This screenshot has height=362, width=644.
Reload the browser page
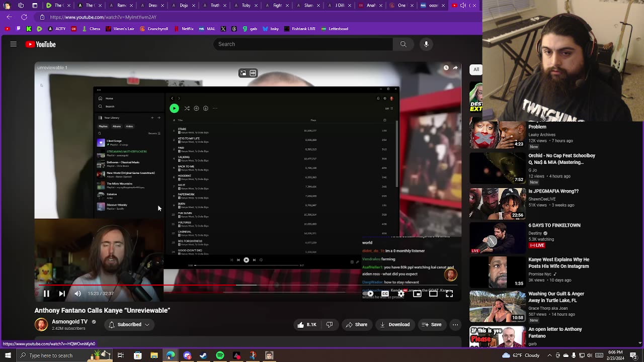pyautogui.click(x=24, y=17)
